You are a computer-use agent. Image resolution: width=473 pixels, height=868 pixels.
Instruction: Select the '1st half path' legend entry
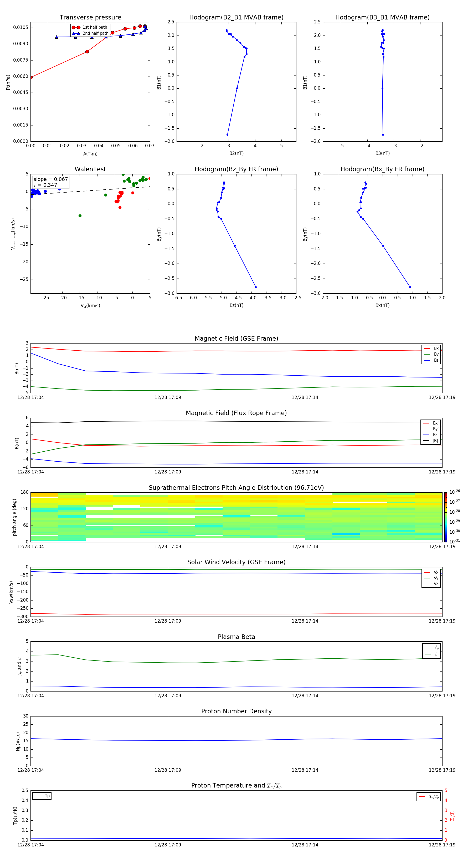pyautogui.click(x=90, y=27)
